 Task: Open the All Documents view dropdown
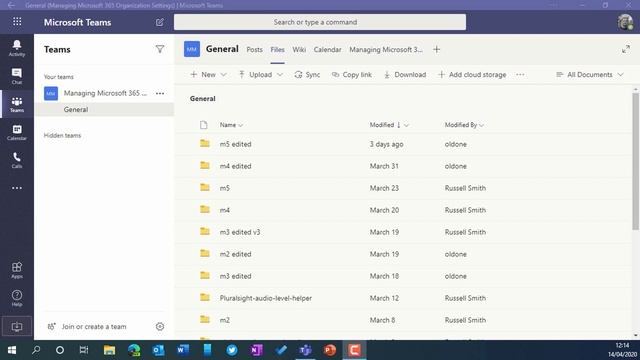tap(590, 75)
